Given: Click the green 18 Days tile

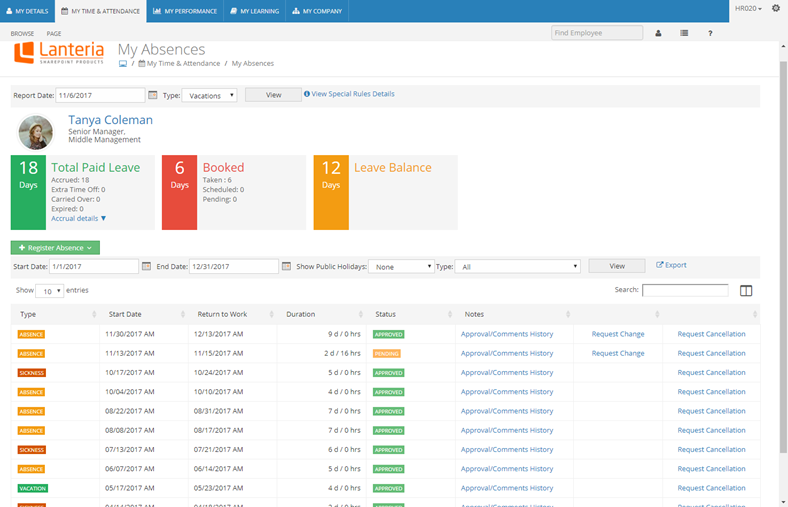Looking at the screenshot, I should coord(28,192).
